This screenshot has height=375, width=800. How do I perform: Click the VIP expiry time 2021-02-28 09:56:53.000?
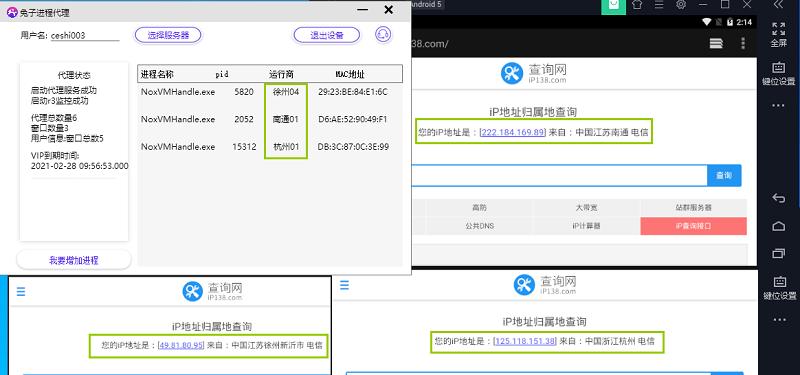click(80, 166)
